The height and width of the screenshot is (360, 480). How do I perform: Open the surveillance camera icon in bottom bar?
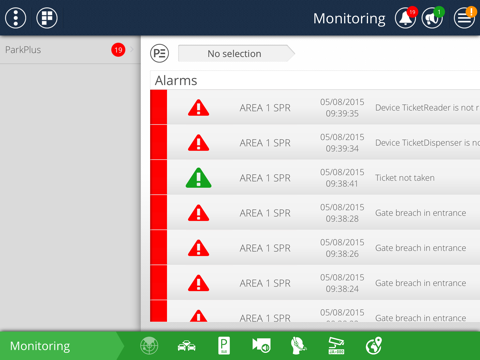coord(336,346)
